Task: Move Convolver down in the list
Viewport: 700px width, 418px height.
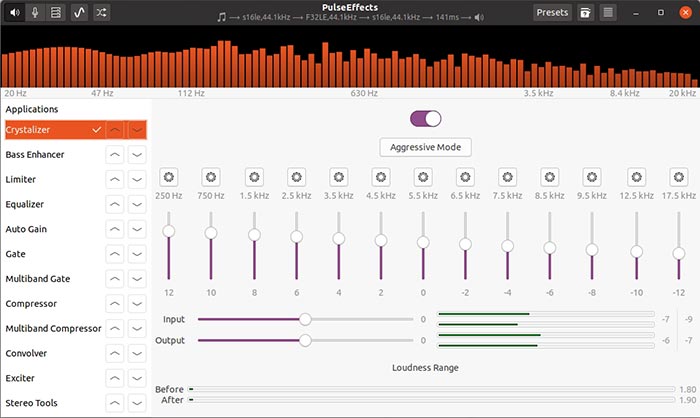Action: click(x=137, y=353)
